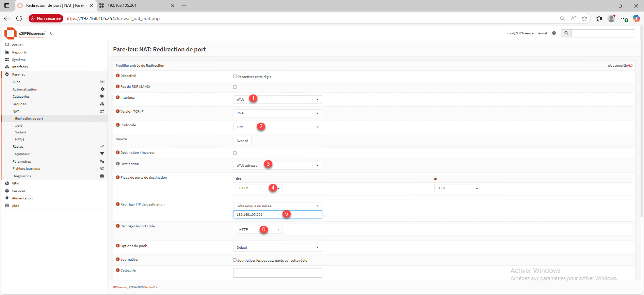Open the Interface dropdown showing WAN
Image resolution: width=644 pixels, height=295 pixels.
[x=277, y=99]
